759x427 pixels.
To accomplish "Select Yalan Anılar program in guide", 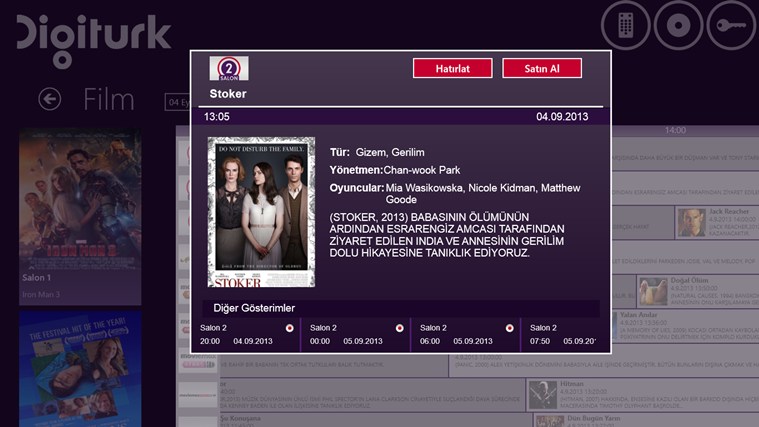I will (x=685, y=325).
